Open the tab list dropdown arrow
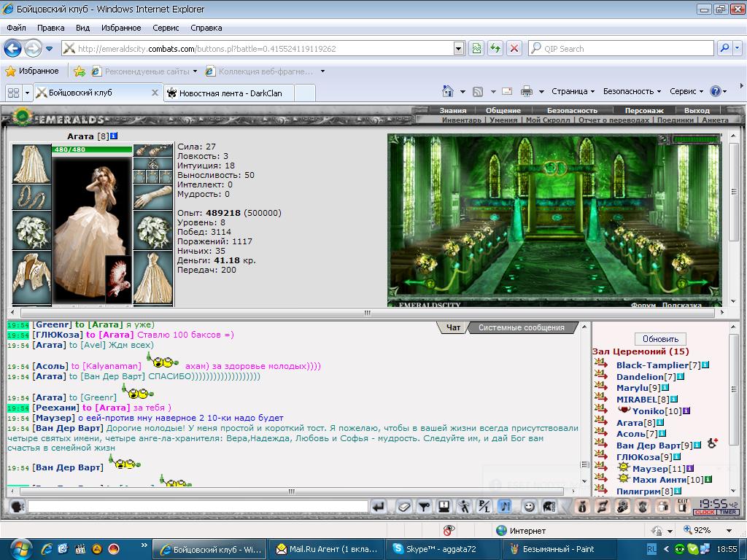The width and height of the screenshot is (747, 560). [x=27, y=93]
